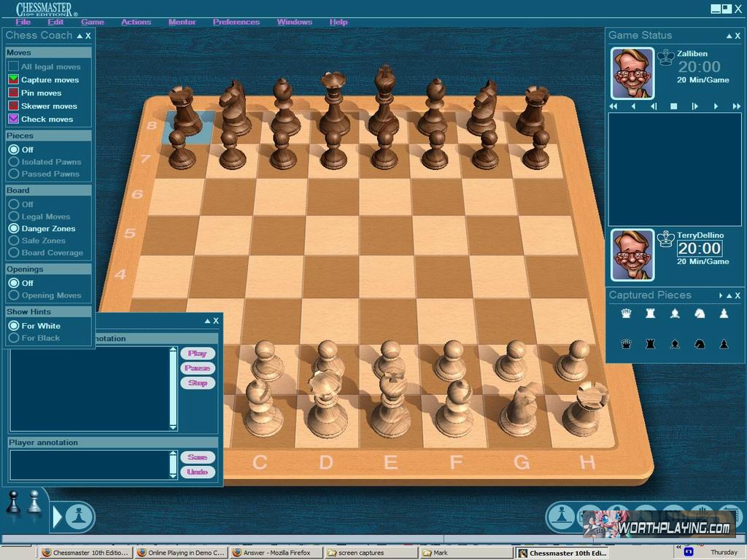Open the Mentor menu

point(182,22)
